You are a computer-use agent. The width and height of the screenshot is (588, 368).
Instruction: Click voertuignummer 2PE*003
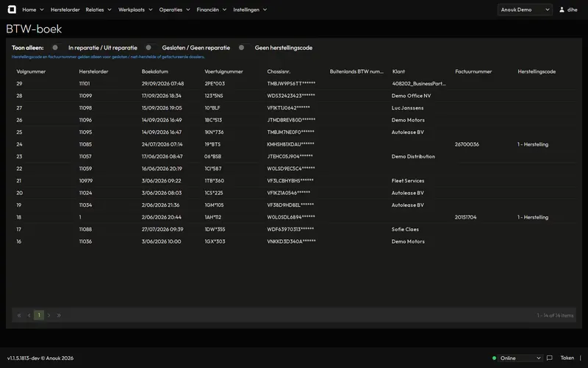215,83
